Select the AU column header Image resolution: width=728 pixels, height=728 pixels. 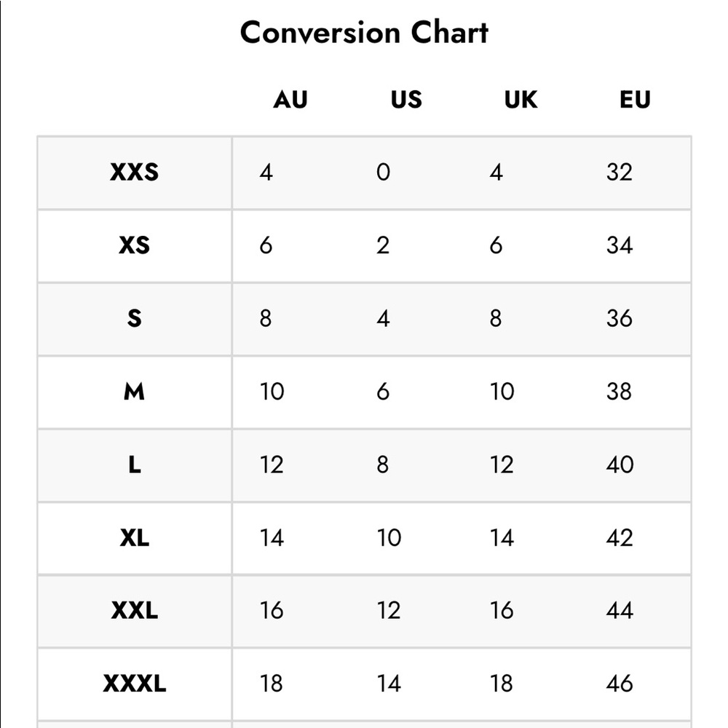[x=290, y=99]
